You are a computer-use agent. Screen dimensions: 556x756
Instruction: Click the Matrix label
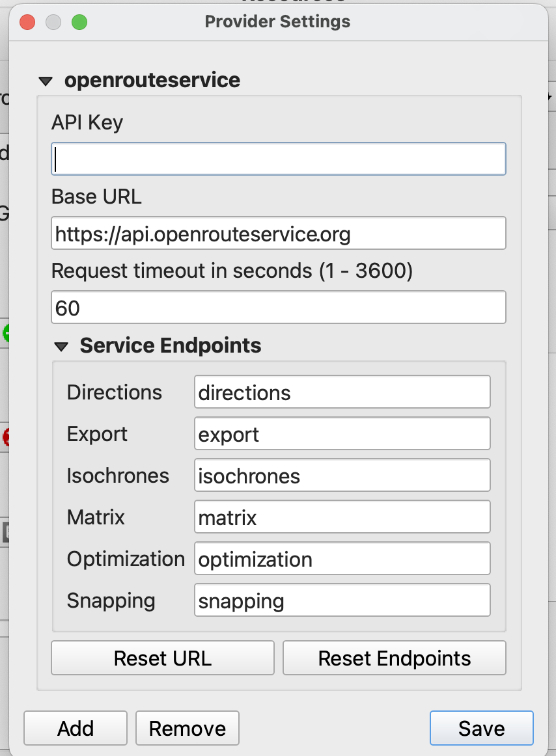(96, 517)
